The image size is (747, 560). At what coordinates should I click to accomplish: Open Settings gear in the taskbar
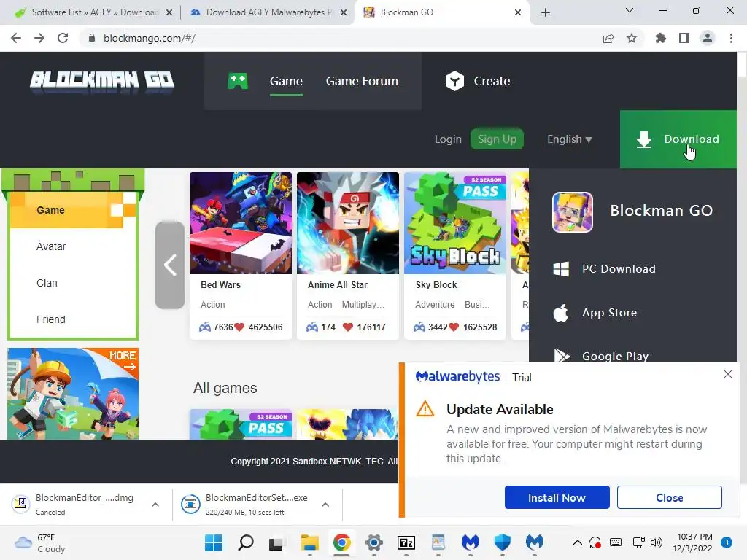(x=374, y=542)
